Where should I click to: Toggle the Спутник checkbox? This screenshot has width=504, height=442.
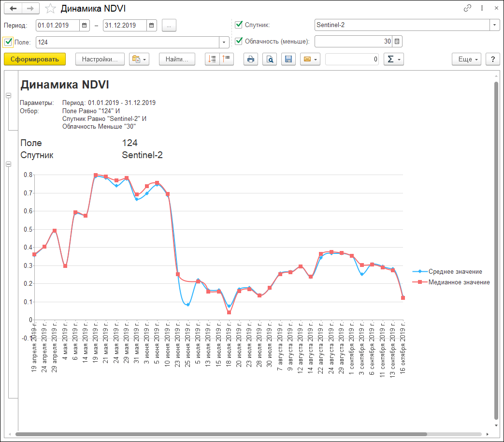click(239, 25)
